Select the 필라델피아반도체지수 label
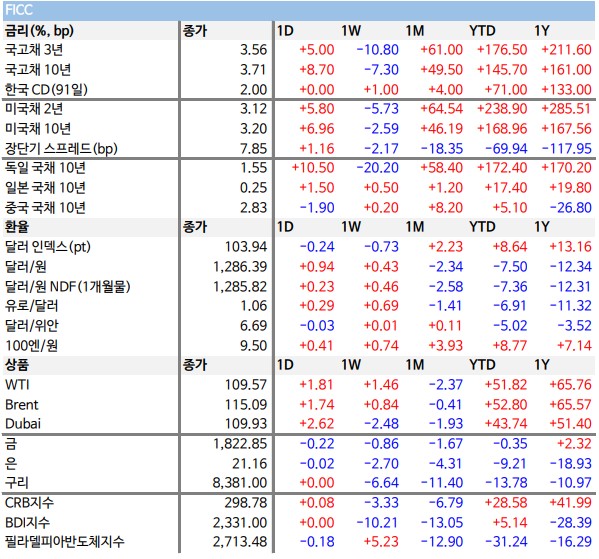Screen dimensions: 599x559 (x=65, y=542)
